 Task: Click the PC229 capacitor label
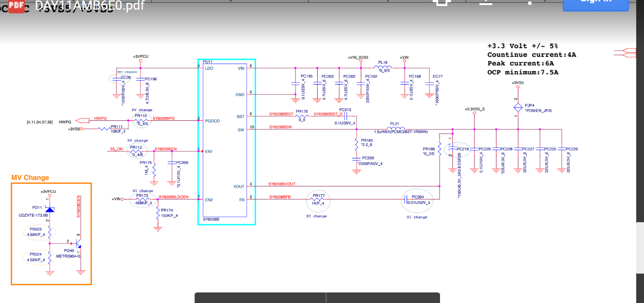[x=484, y=149]
